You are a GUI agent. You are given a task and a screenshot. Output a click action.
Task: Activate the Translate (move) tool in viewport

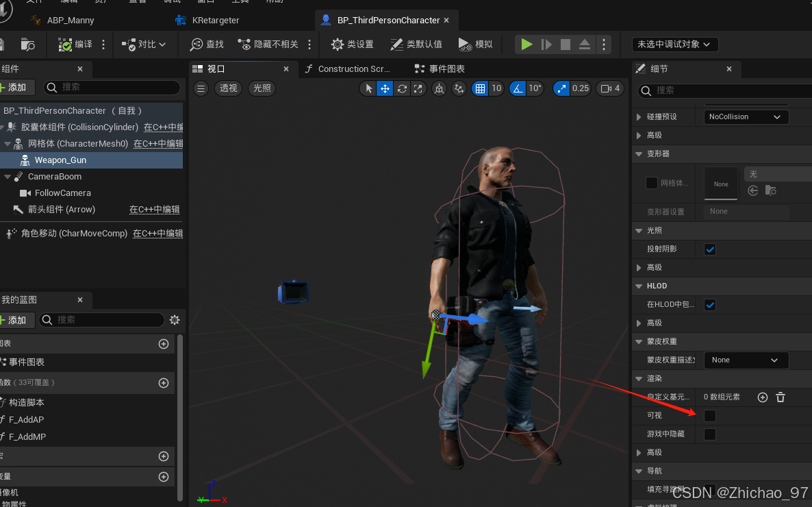[385, 88]
